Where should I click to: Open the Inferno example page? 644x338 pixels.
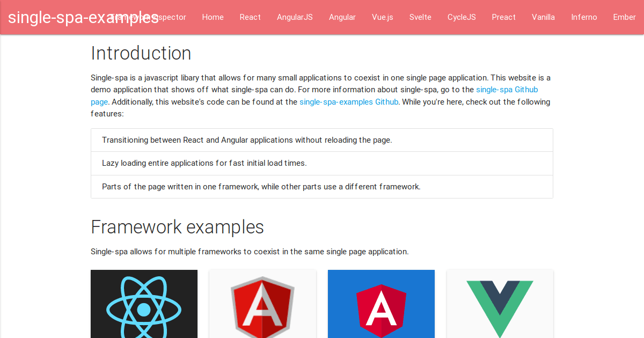584,17
